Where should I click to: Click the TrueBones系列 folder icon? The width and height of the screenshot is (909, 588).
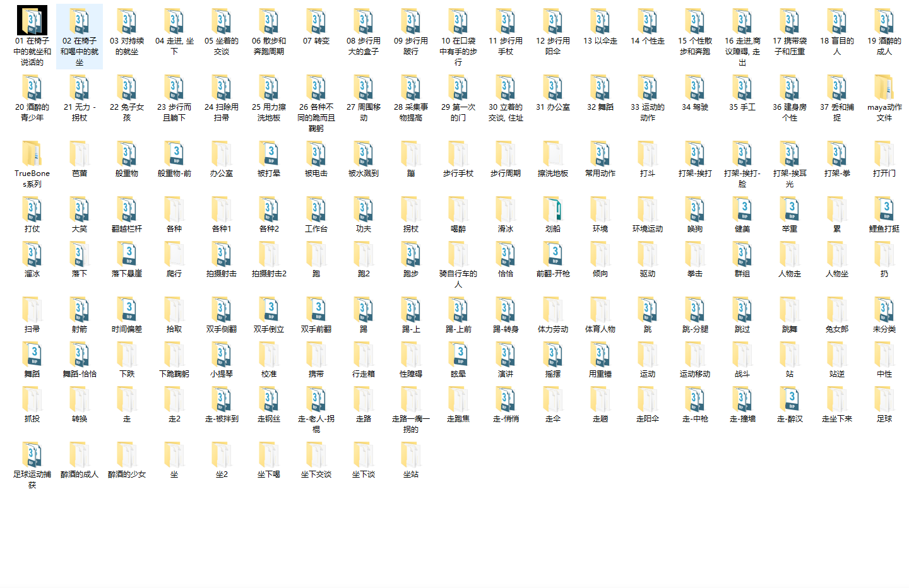(32, 153)
